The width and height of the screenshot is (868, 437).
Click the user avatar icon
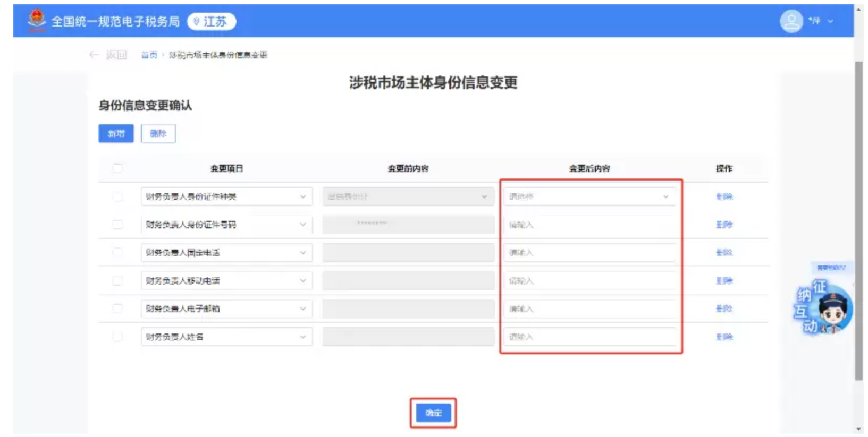pos(791,21)
